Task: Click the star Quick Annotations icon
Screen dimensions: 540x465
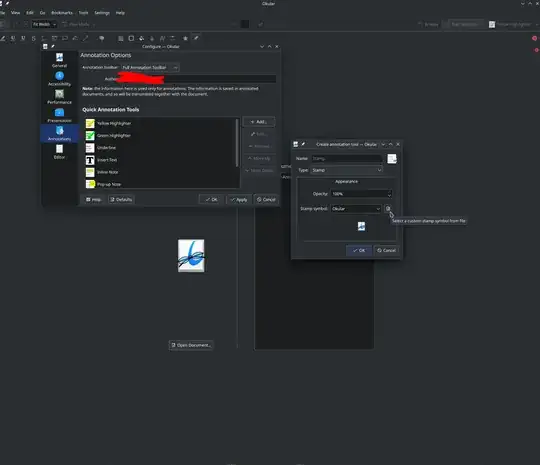Action: coord(185,38)
